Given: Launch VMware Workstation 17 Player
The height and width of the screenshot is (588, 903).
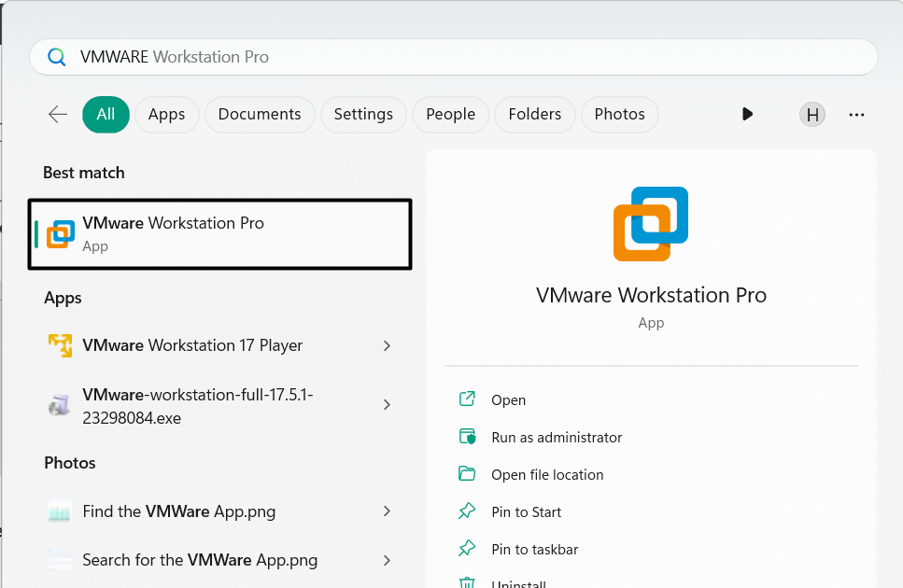Looking at the screenshot, I should click(x=191, y=345).
